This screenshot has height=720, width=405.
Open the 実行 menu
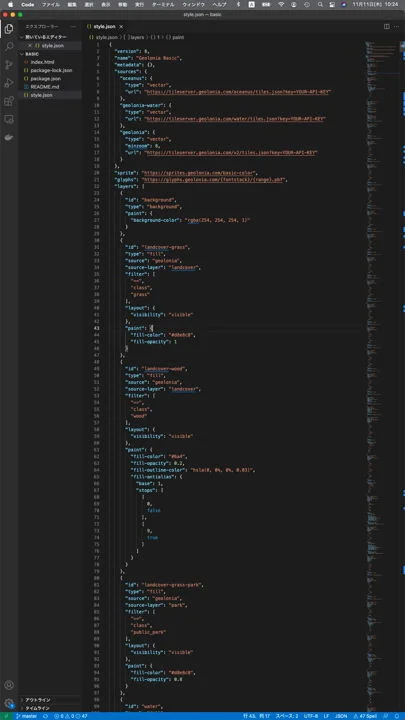tap(140, 4)
